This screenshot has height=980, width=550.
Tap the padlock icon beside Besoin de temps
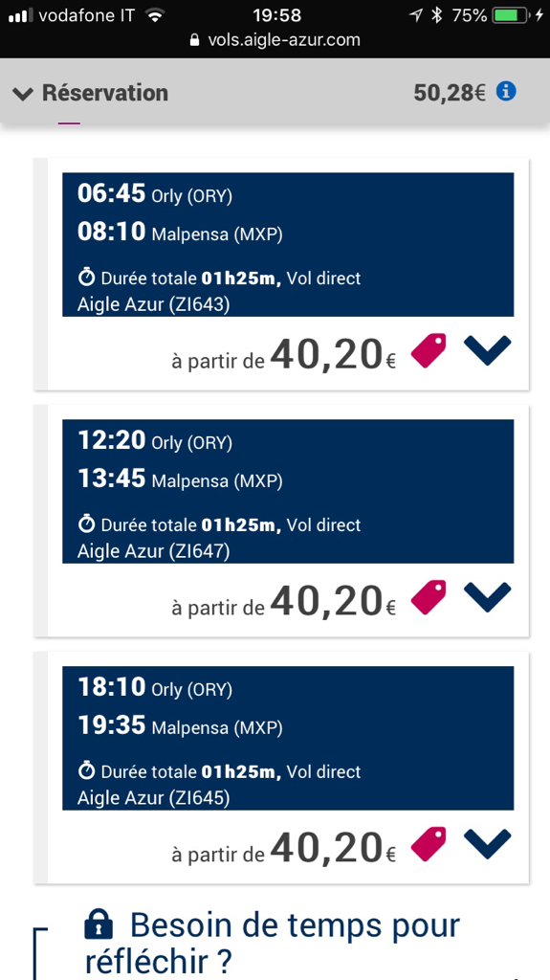99,925
